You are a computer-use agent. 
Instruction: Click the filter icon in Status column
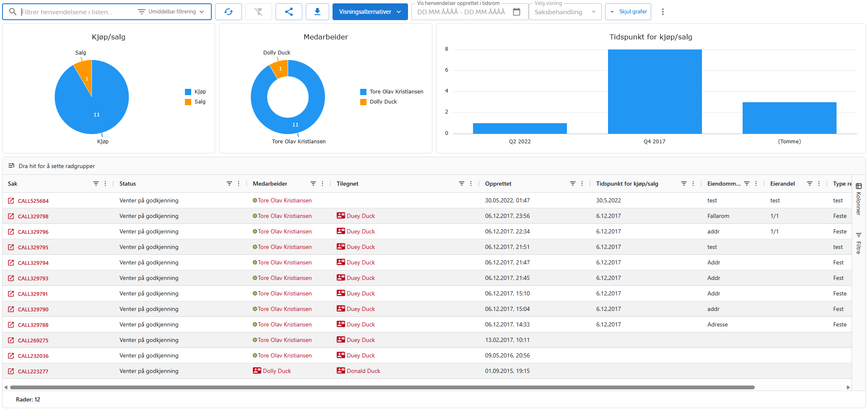(229, 184)
